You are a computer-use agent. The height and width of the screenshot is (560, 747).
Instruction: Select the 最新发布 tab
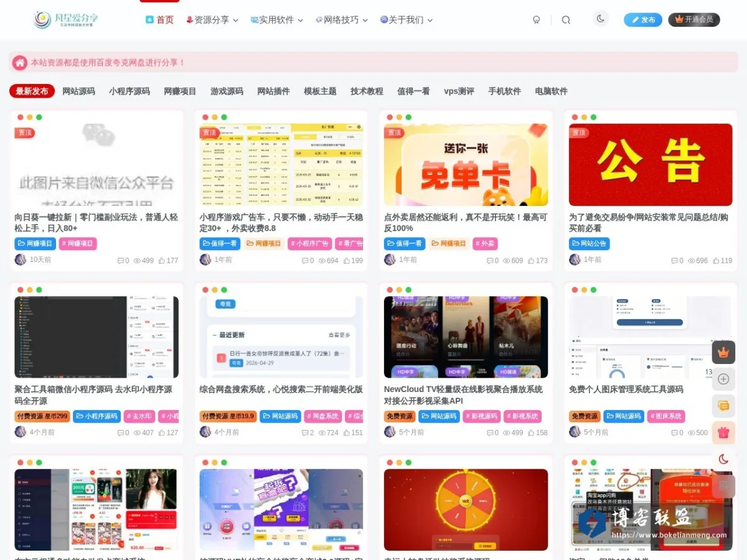32,91
